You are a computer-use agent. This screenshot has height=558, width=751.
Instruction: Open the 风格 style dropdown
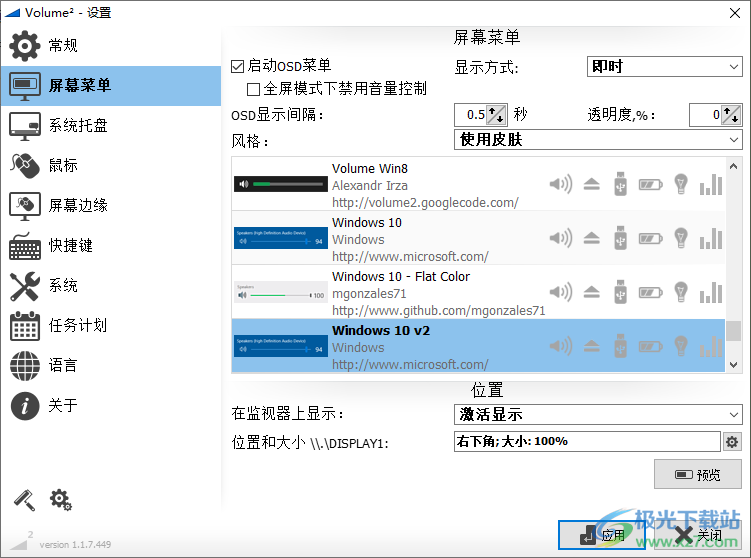point(598,140)
